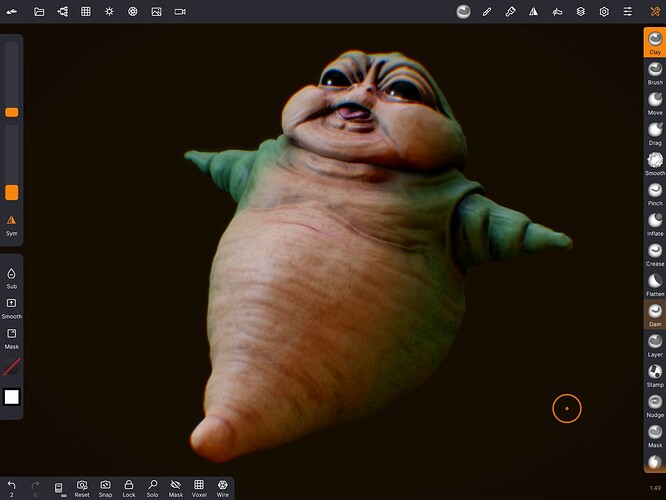Select the Drag tool
Screen dimensions: 666x500
tap(655, 133)
